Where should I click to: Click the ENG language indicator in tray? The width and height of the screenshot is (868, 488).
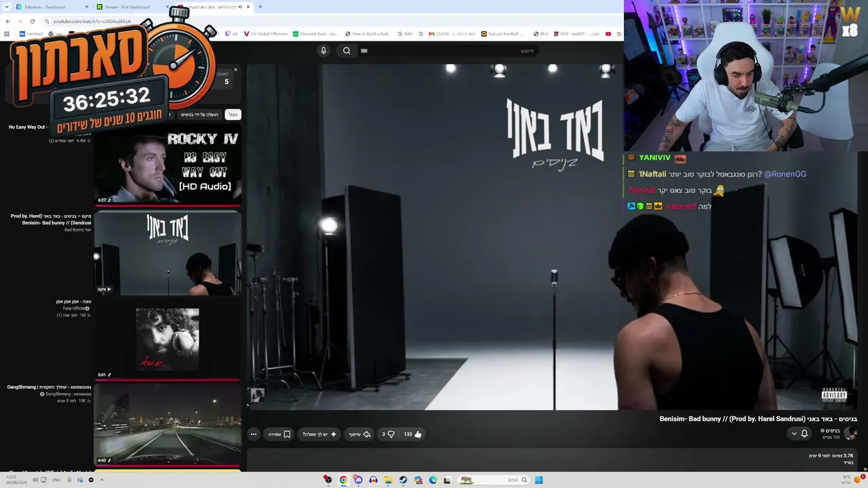56,480
